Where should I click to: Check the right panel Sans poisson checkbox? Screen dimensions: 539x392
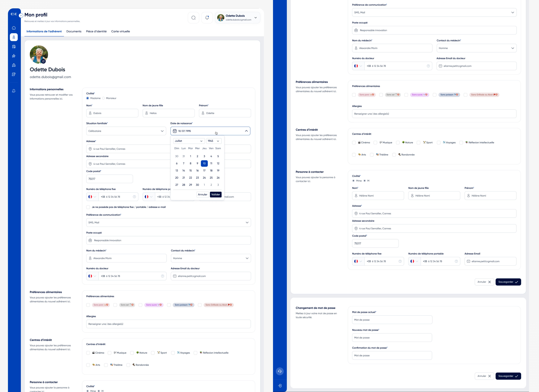coord(434,95)
